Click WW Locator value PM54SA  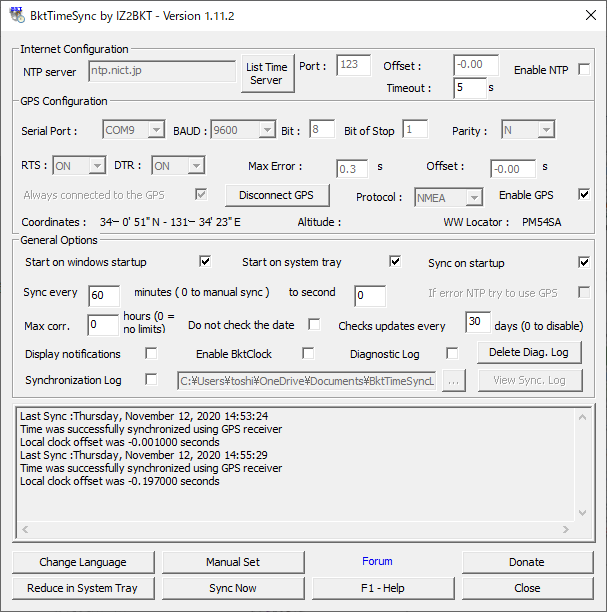pyautogui.click(x=541, y=222)
